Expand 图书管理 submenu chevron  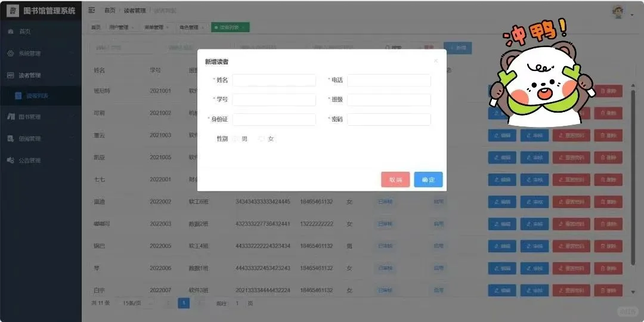tap(72, 117)
